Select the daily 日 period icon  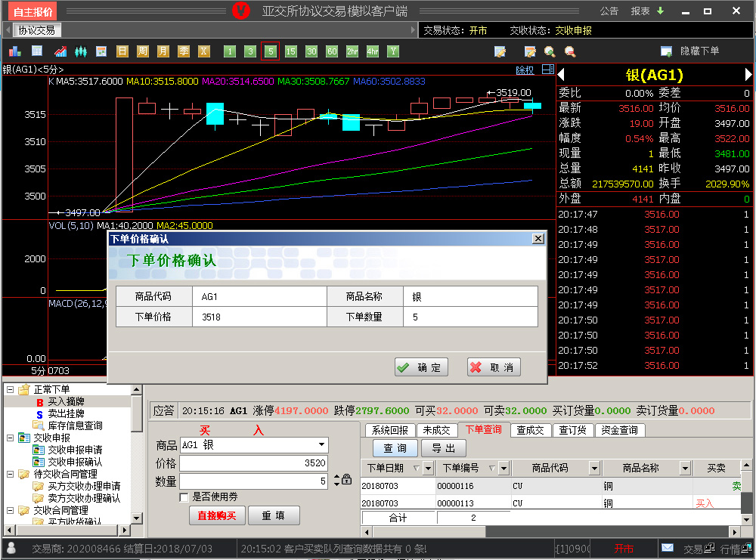tap(122, 51)
